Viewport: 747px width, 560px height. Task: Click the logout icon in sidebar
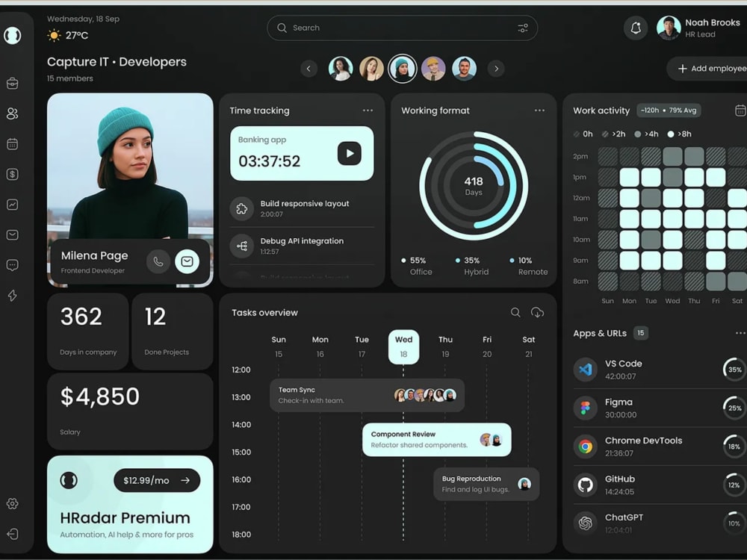coord(13,534)
